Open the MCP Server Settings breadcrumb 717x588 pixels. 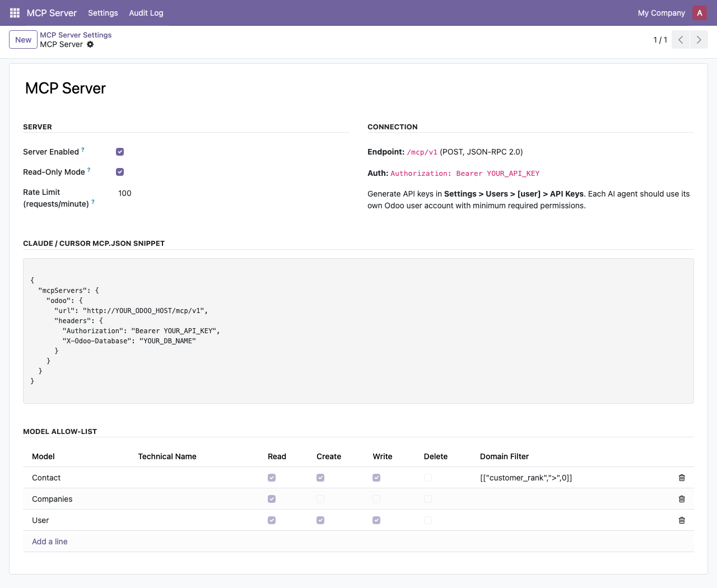click(76, 35)
